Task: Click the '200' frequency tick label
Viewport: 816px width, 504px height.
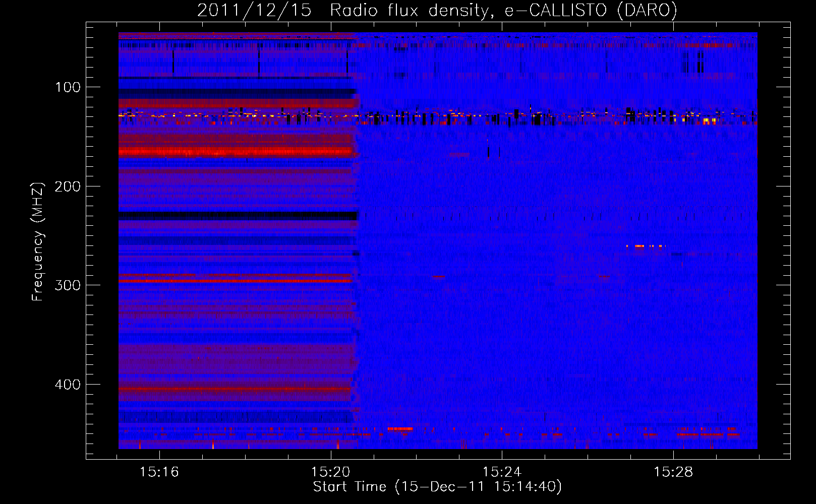Action: coord(68,186)
